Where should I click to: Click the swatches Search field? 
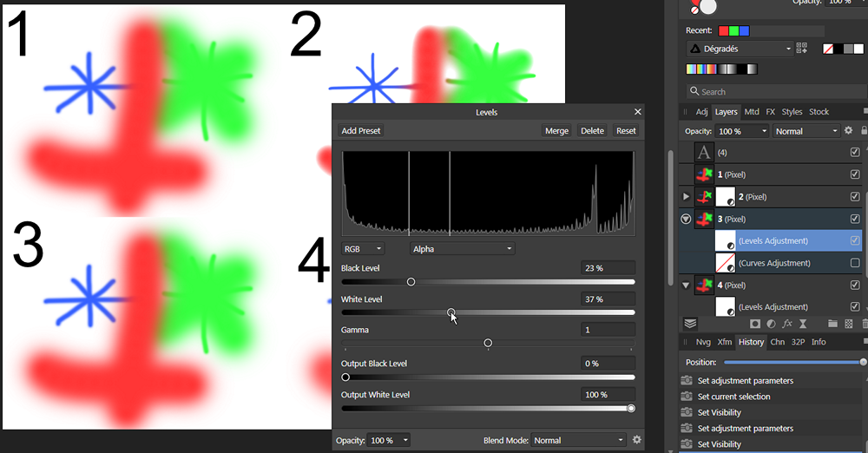point(777,91)
